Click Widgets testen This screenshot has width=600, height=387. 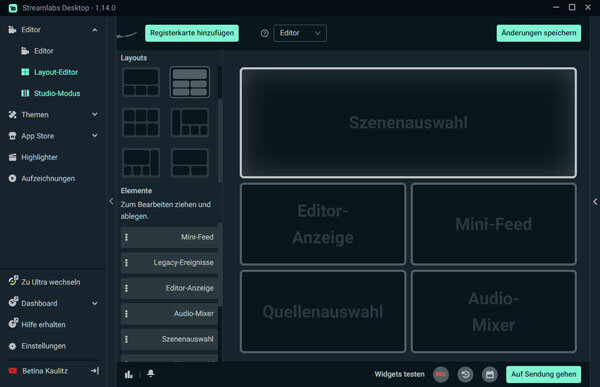(x=399, y=374)
